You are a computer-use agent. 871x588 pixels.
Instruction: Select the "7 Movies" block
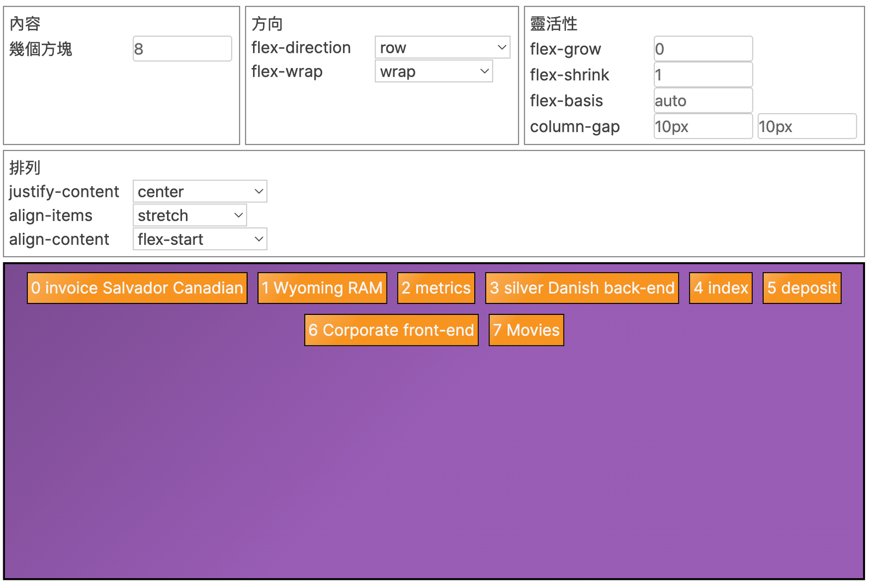coord(526,330)
